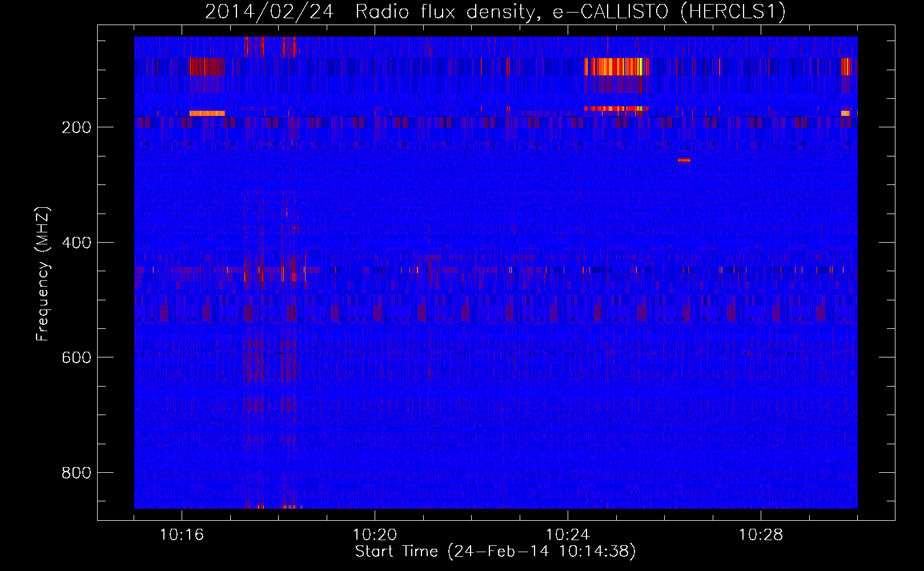The height and width of the screenshot is (571, 924).
Task: Click the 10:28 time tick label
Action: [761, 535]
